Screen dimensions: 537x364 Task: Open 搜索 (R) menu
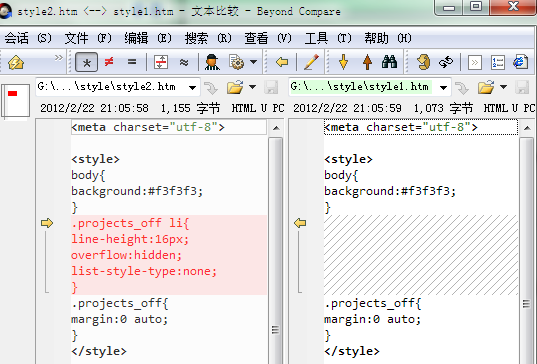click(208, 38)
